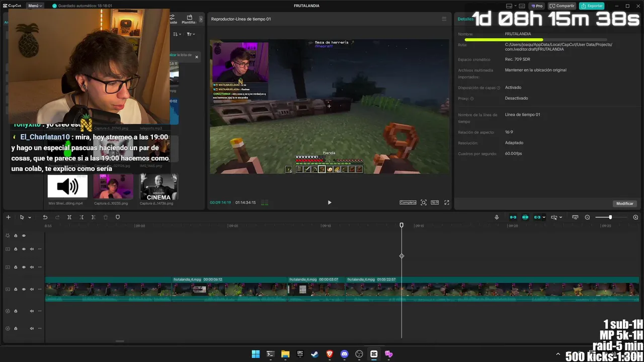Image resolution: width=644 pixels, height=362 pixels.
Task: Click the info icon beside Disposición de capas
Action: click(x=499, y=87)
